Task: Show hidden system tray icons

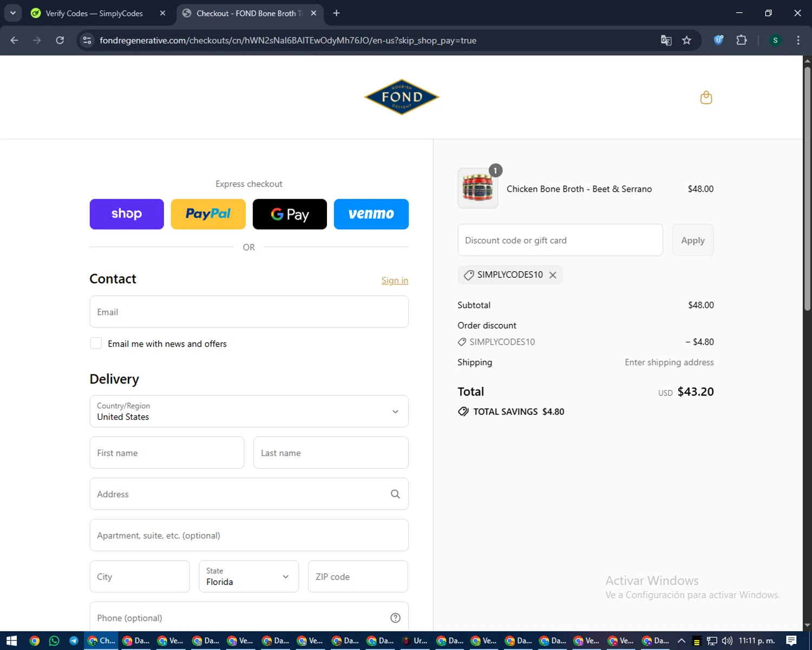Action: pyautogui.click(x=682, y=641)
